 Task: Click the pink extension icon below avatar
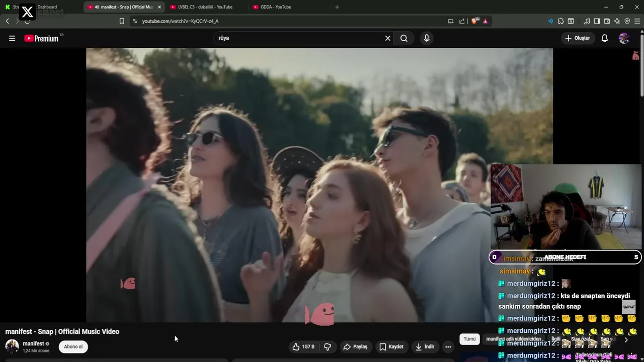636,56
